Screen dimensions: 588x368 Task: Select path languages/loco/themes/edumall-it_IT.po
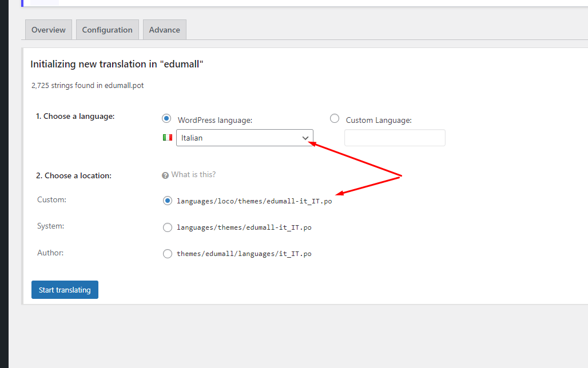255,201
